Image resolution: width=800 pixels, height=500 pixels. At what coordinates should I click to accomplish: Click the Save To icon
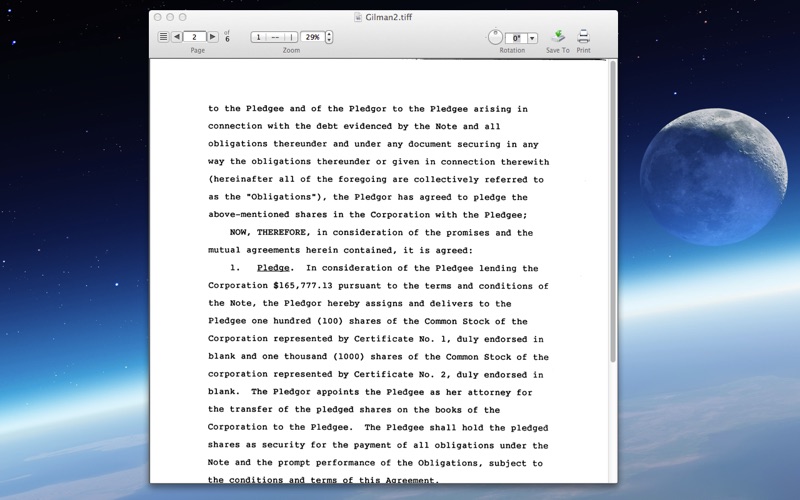[x=558, y=37]
